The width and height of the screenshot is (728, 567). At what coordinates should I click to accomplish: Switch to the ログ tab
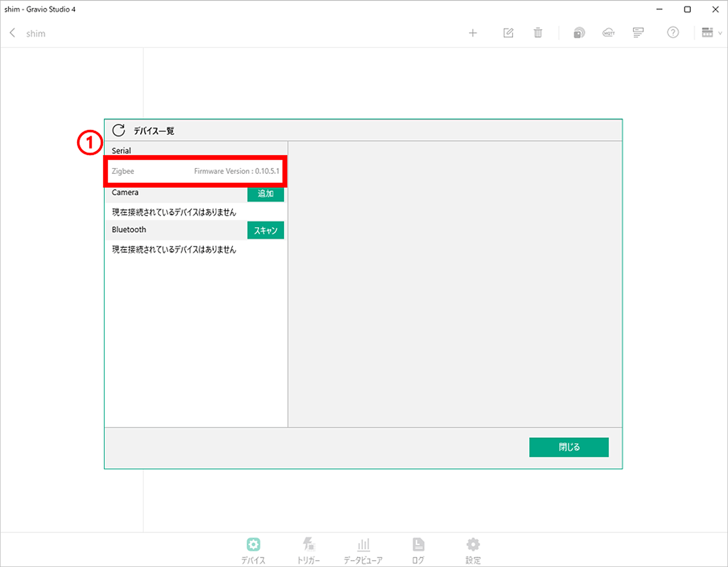418,550
